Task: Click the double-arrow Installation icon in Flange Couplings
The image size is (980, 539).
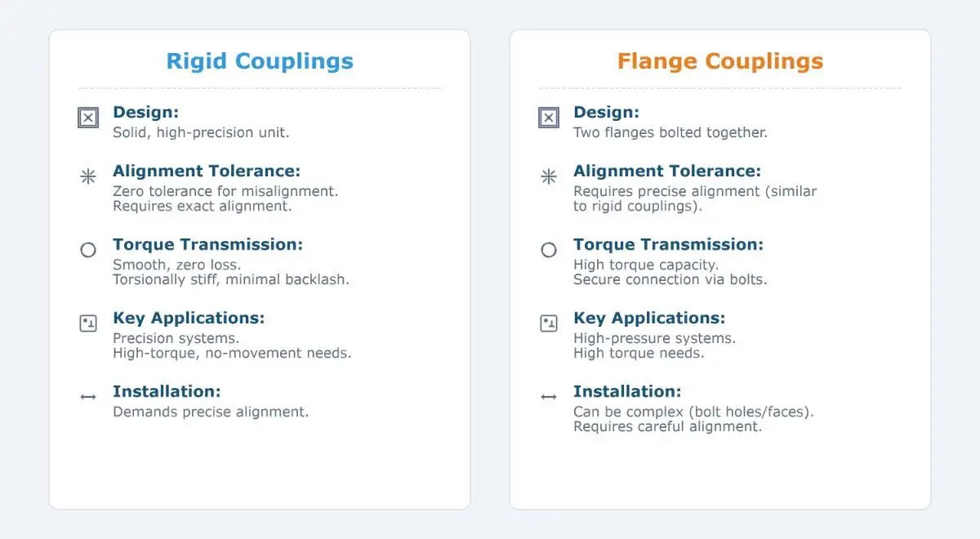Action: pos(549,397)
